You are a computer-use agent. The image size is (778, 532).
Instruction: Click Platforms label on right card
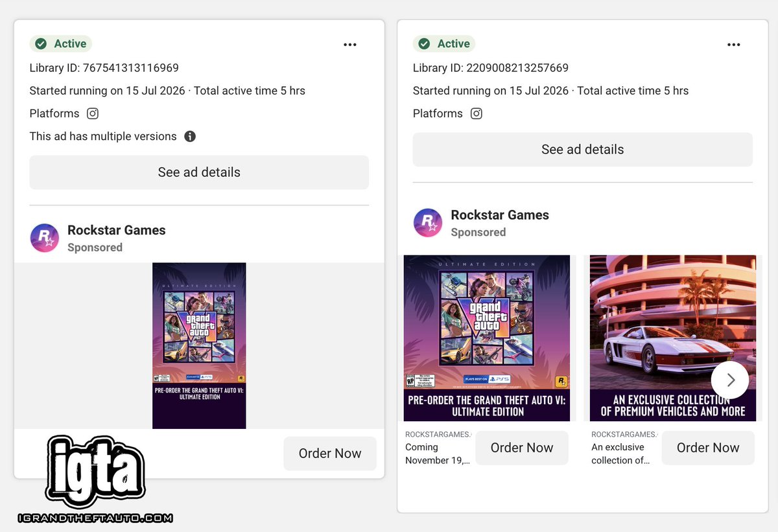coord(438,113)
